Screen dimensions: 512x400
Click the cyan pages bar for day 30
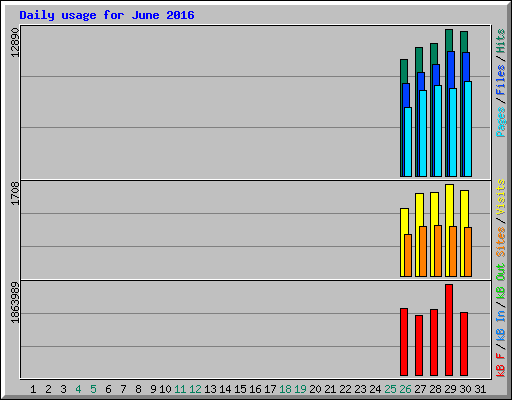tap(468, 129)
